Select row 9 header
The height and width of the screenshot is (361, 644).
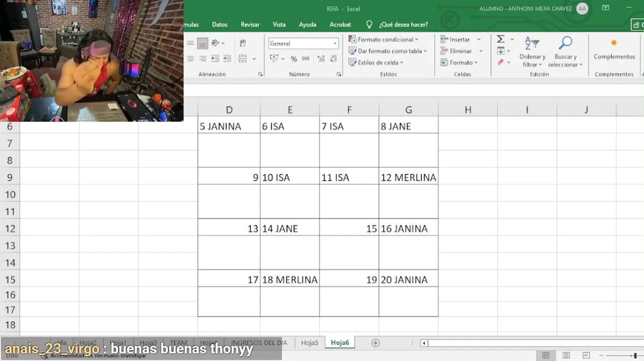pyautogui.click(x=10, y=177)
